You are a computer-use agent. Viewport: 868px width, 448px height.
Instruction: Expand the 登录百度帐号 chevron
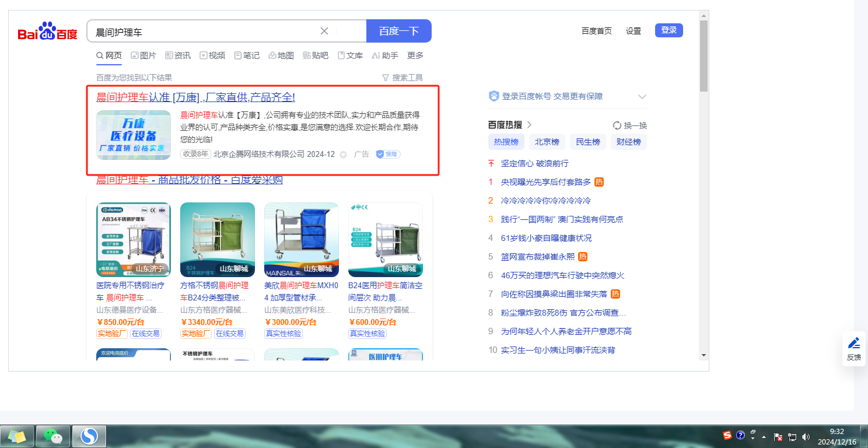point(642,96)
